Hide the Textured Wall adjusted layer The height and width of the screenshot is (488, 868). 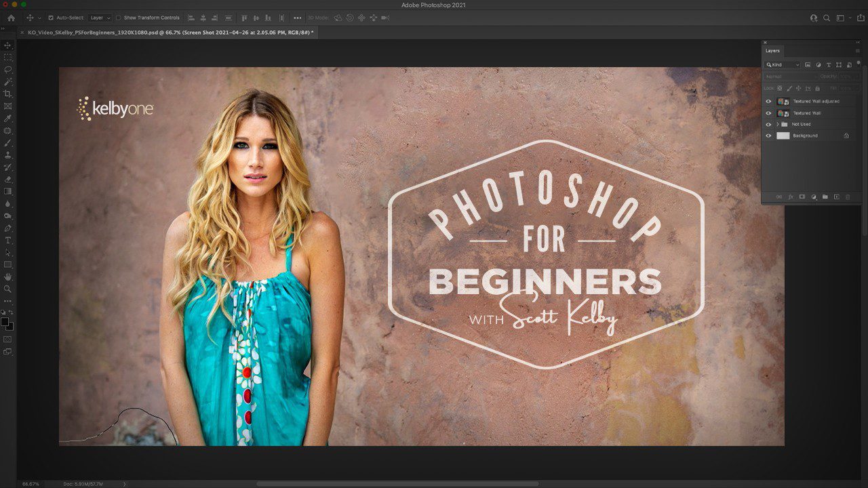[x=768, y=101]
